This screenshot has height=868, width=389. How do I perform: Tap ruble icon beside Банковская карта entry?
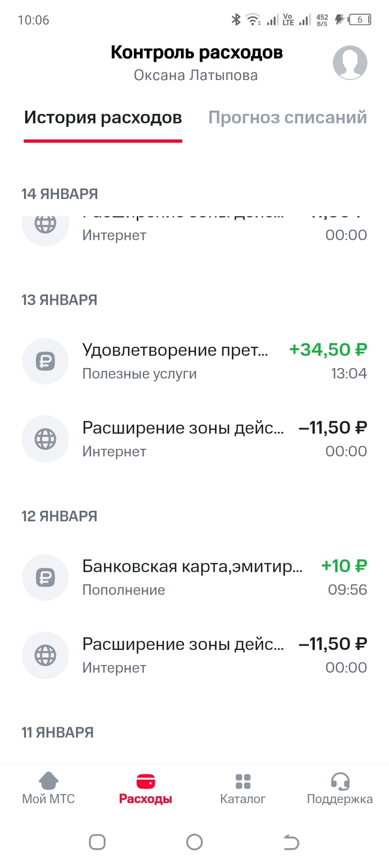point(45,577)
